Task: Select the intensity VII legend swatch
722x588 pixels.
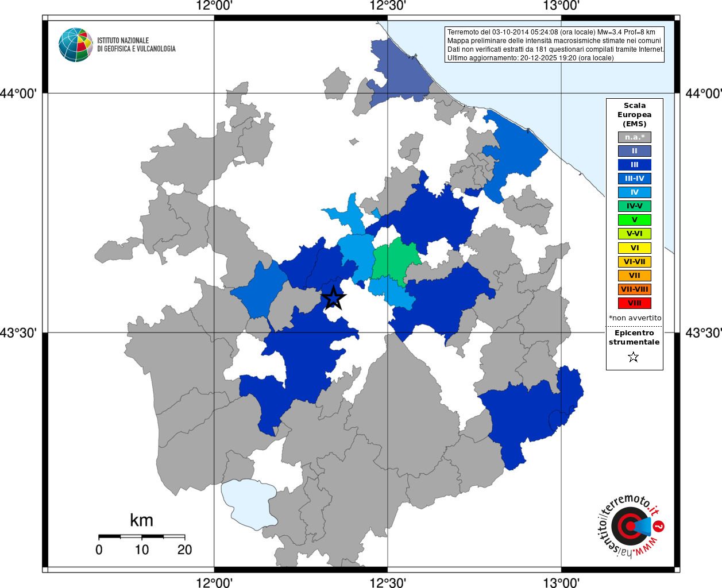Action: [x=635, y=276]
